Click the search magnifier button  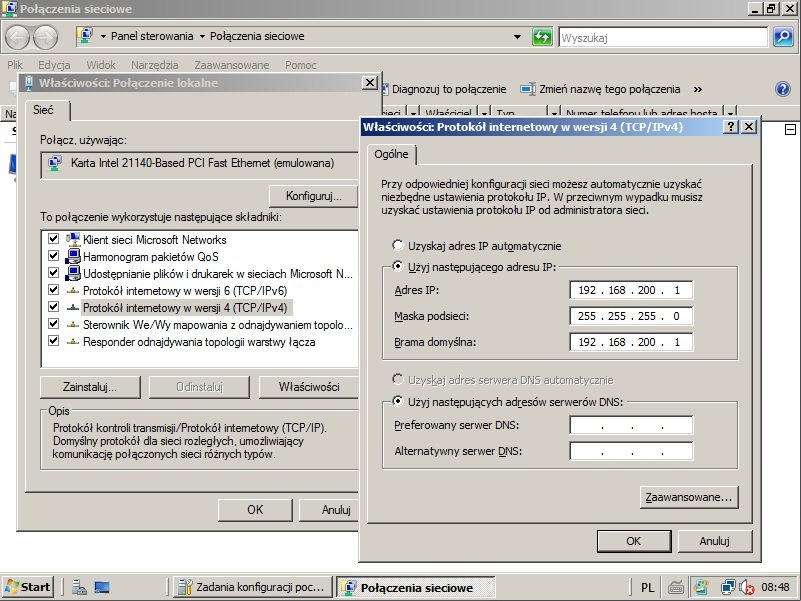tap(783, 37)
